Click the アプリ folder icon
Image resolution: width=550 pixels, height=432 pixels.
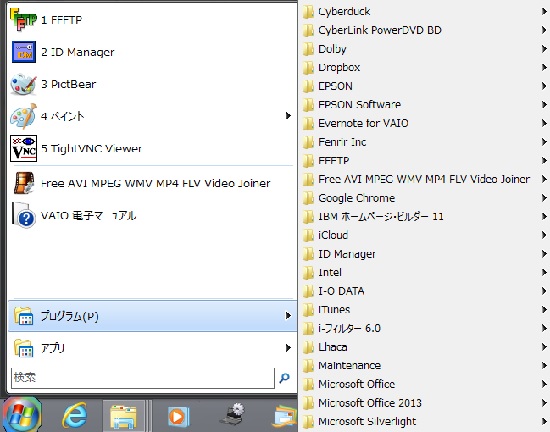(x=24, y=348)
